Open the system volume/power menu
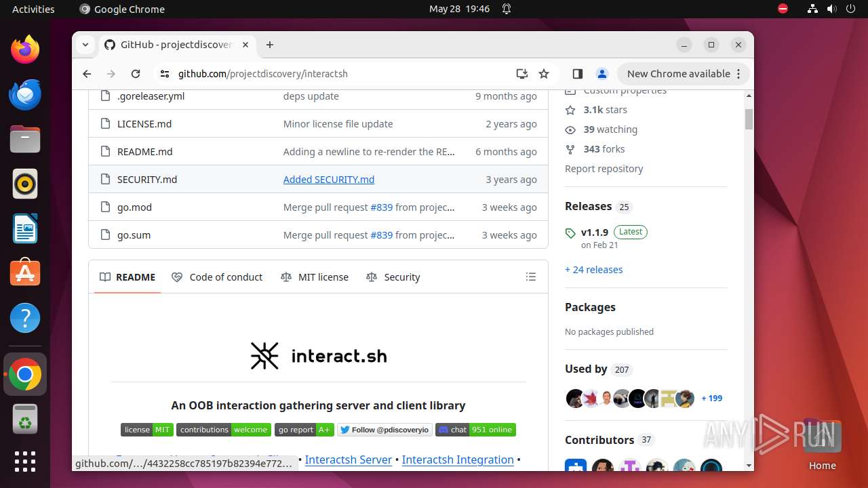868x488 pixels. click(831, 9)
